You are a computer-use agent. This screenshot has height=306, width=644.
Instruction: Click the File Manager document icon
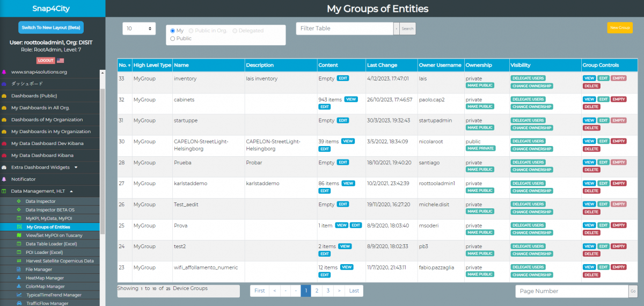click(x=19, y=269)
